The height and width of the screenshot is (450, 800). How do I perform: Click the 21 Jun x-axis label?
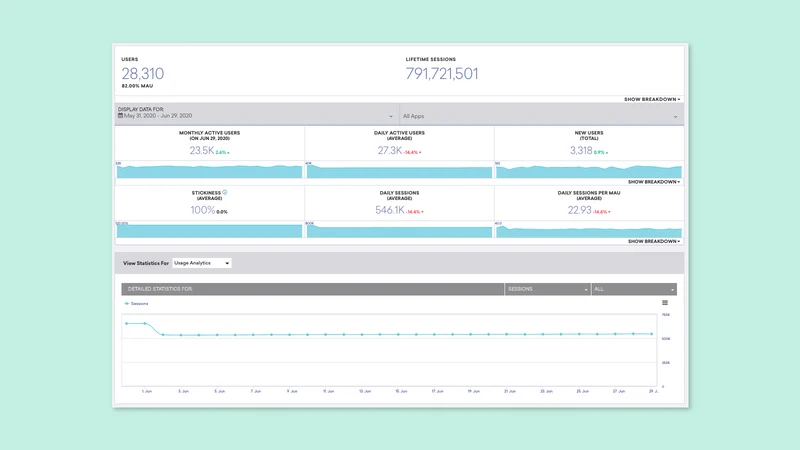pos(510,391)
